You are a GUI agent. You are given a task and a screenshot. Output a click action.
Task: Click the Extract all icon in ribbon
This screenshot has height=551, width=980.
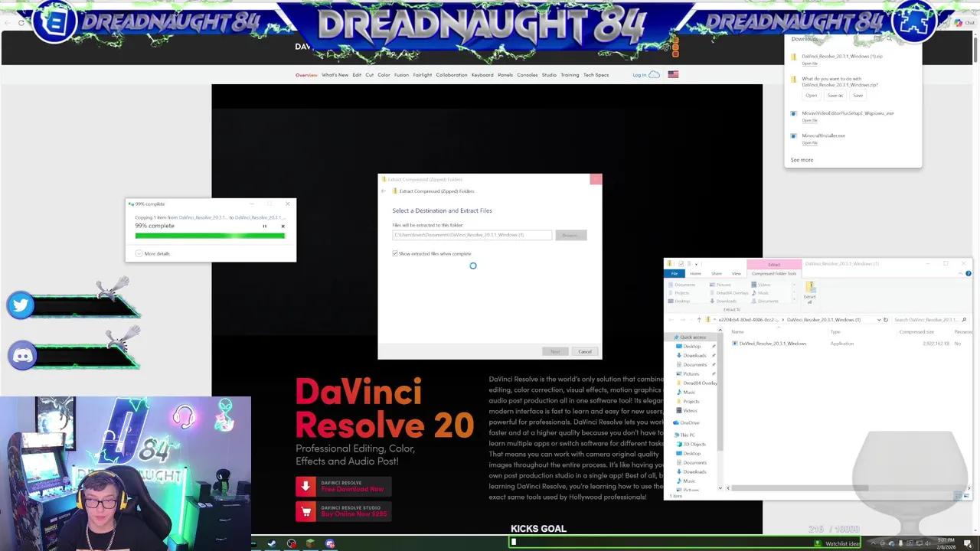[x=810, y=292]
